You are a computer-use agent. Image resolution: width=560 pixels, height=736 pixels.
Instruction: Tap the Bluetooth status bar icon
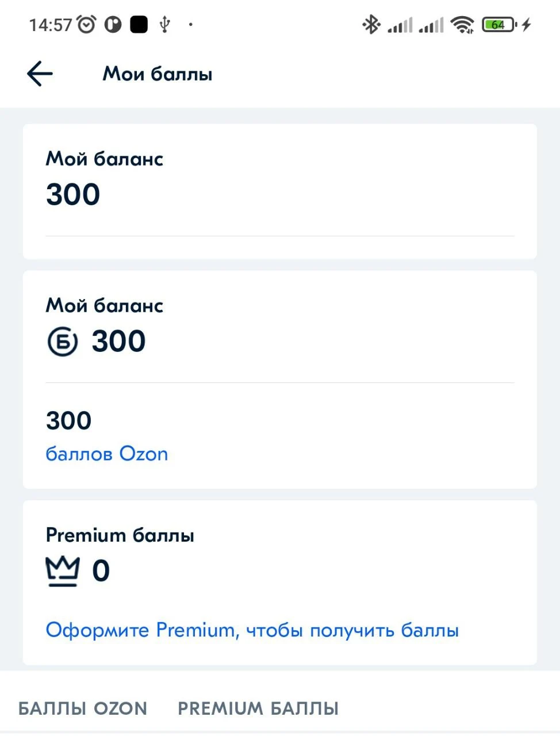tap(371, 24)
